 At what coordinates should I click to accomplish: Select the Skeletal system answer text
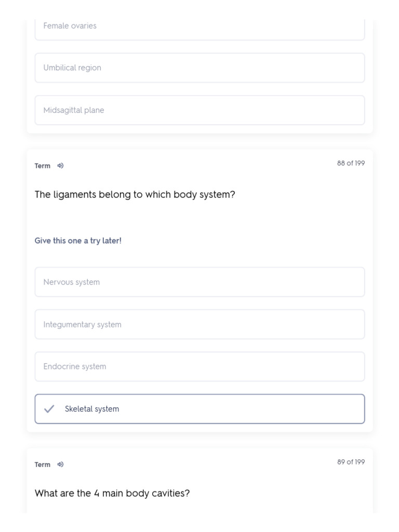click(x=92, y=409)
